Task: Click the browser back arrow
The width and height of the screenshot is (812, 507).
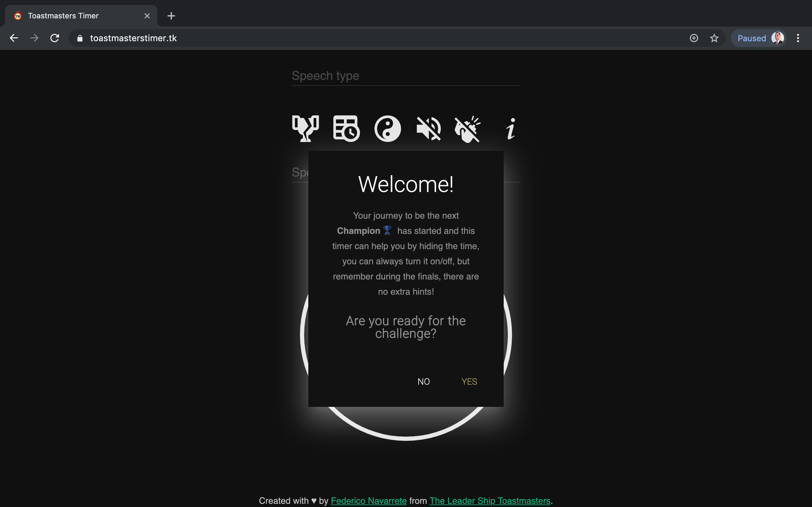Action: [x=14, y=38]
